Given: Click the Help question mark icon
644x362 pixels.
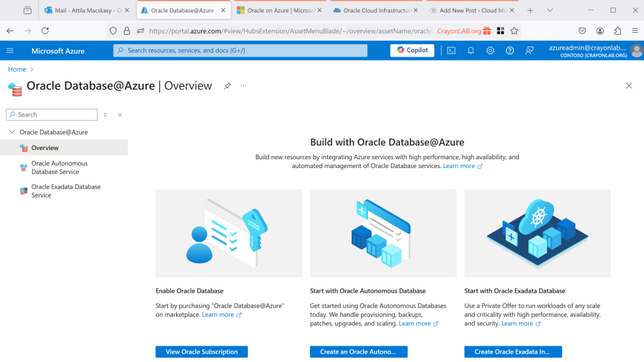Looking at the screenshot, I should pos(509,50).
